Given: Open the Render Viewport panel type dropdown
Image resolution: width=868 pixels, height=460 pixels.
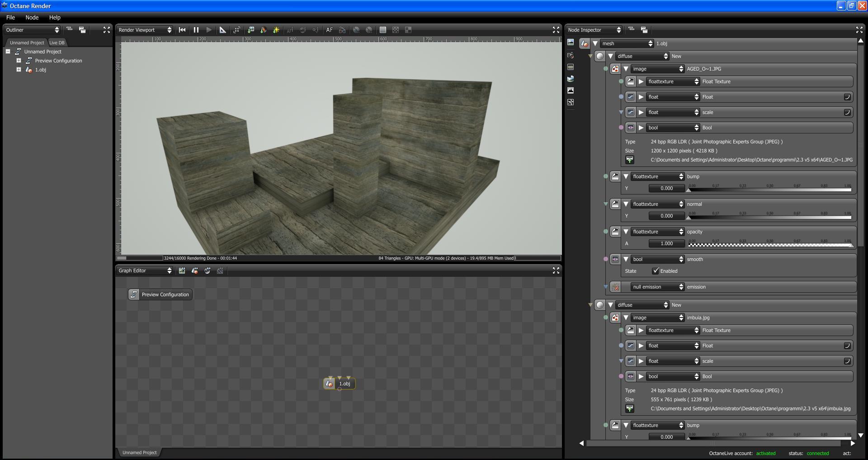Looking at the screenshot, I should point(145,30).
